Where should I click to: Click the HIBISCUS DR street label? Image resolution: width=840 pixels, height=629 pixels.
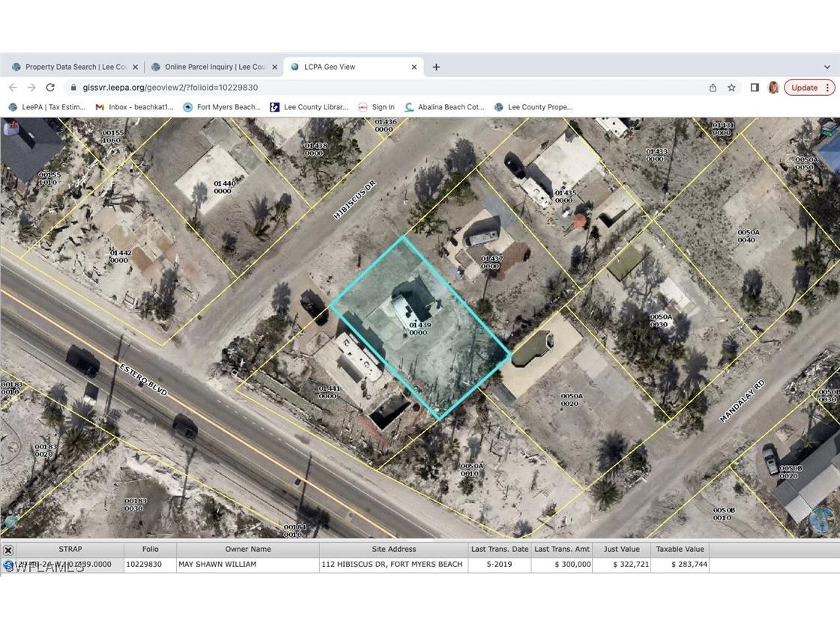pyautogui.click(x=354, y=200)
